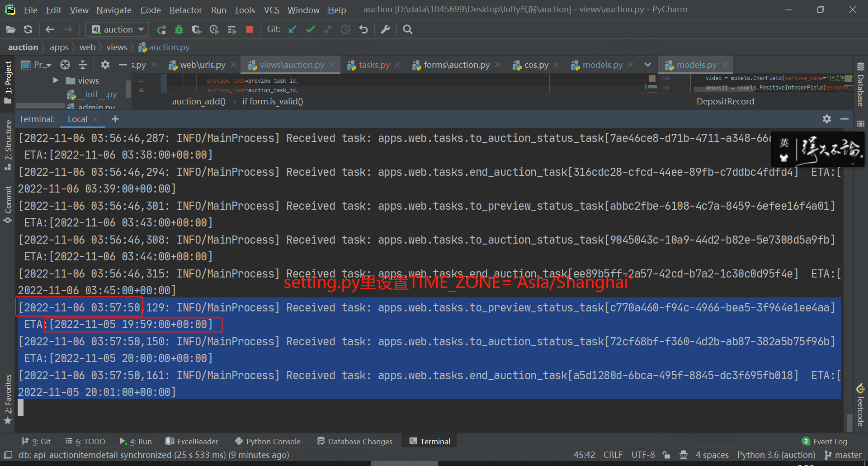Image resolution: width=868 pixels, height=466 pixels.
Task: Add a new terminal session
Action: pyautogui.click(x=115, y=119)
